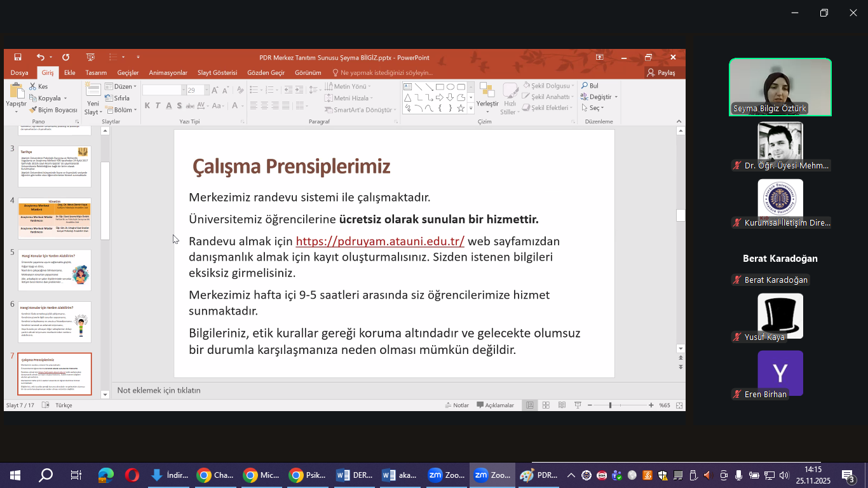Image resolution: width=868 pixels, height=488 pixels.
Task: Click Fit slide to window icon
Action: pyautogui.click(x=679, y=405)
